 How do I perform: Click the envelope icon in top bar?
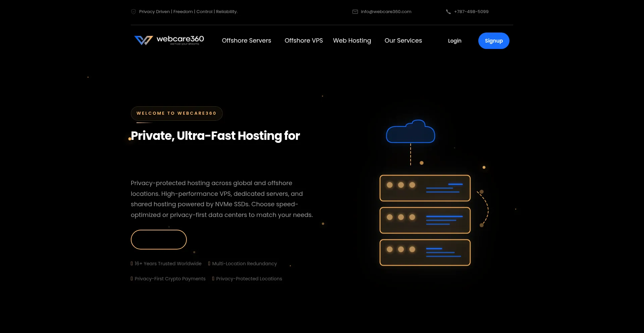(355, 12)
